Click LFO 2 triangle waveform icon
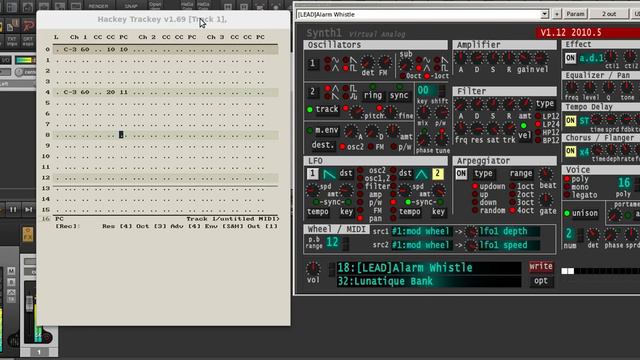640x360 pixels. pos(422,174)
